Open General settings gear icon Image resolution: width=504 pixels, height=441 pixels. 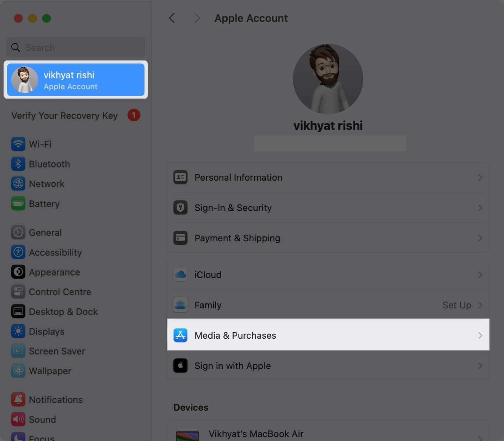coord(18,232)
